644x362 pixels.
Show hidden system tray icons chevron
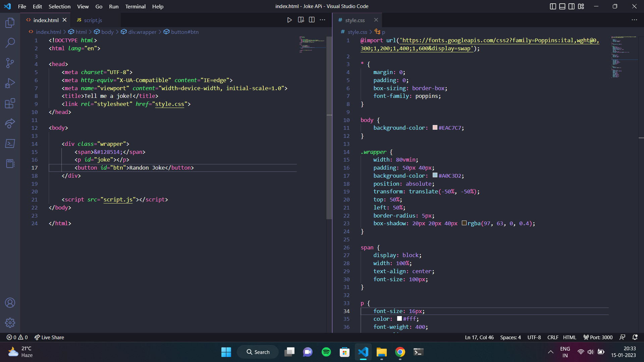[x=550, y=352]
